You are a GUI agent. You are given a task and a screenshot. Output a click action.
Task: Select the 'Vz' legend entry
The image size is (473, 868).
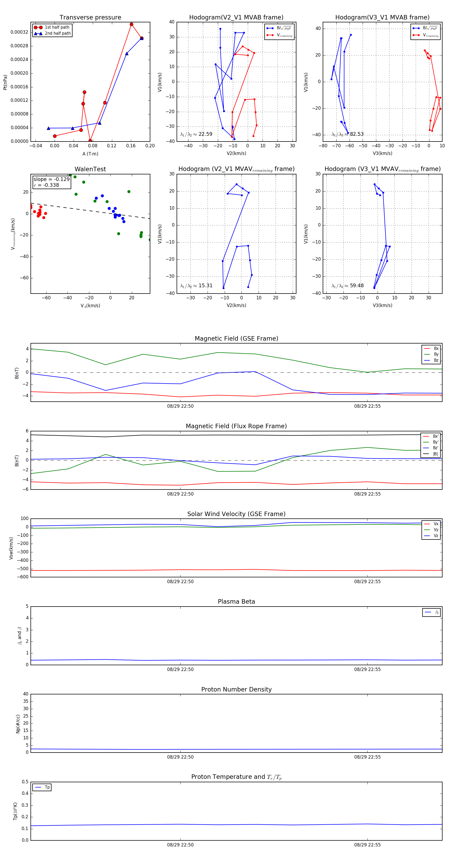click(x=431, y=536)
